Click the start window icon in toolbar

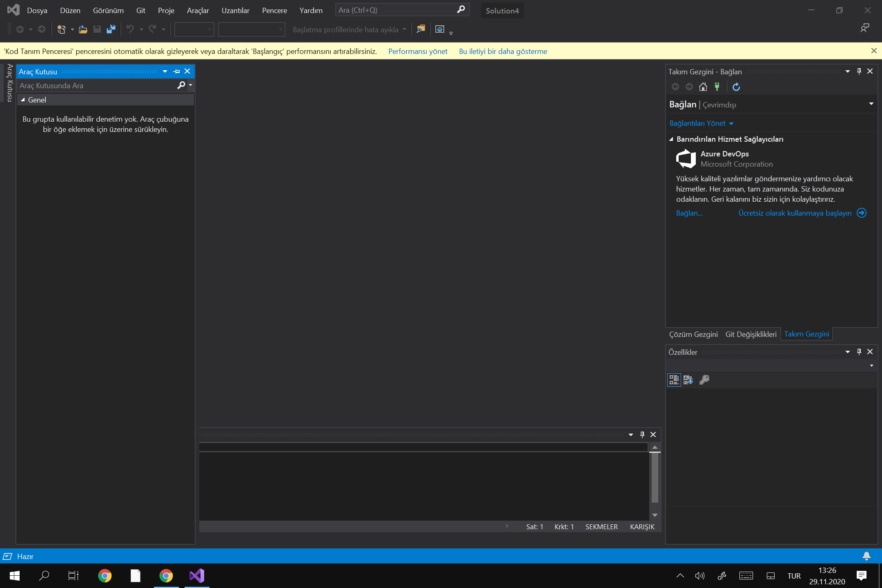coord(440,29)
